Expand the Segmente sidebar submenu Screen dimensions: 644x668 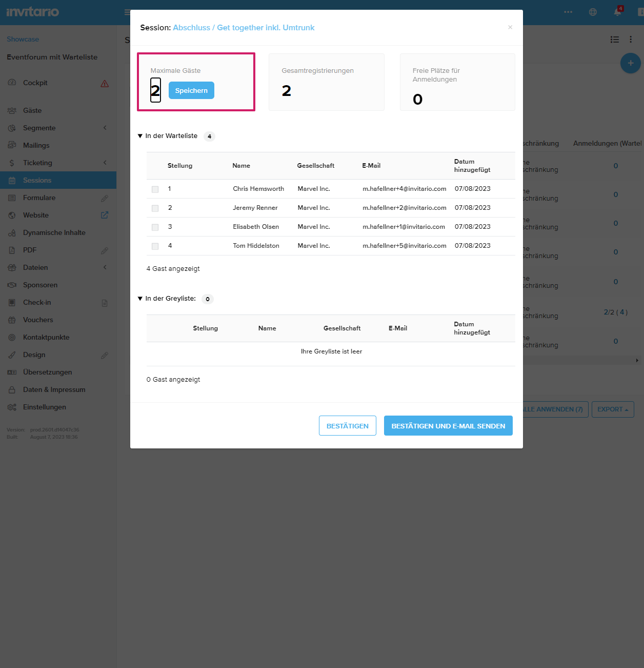[105, 128]
